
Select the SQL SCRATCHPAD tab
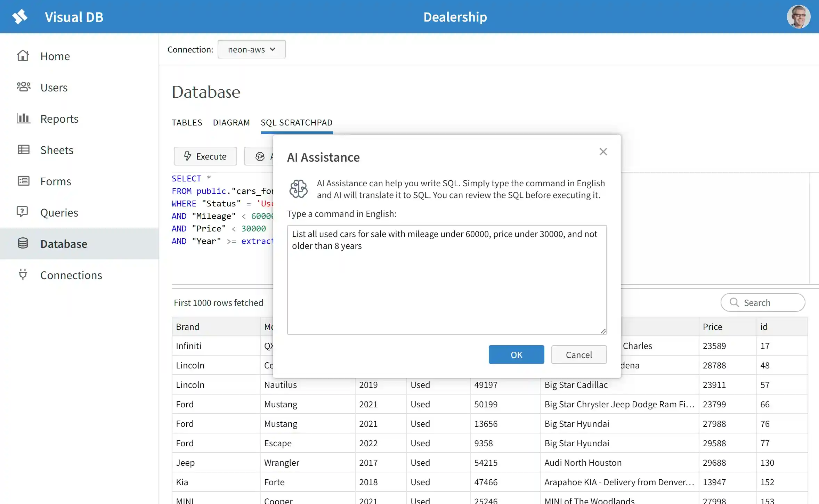pos(297,123)
